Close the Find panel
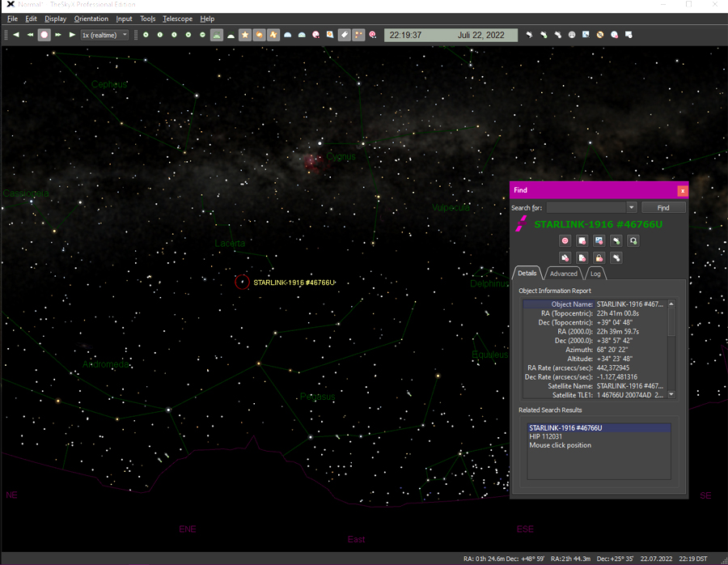 point(683,190)
